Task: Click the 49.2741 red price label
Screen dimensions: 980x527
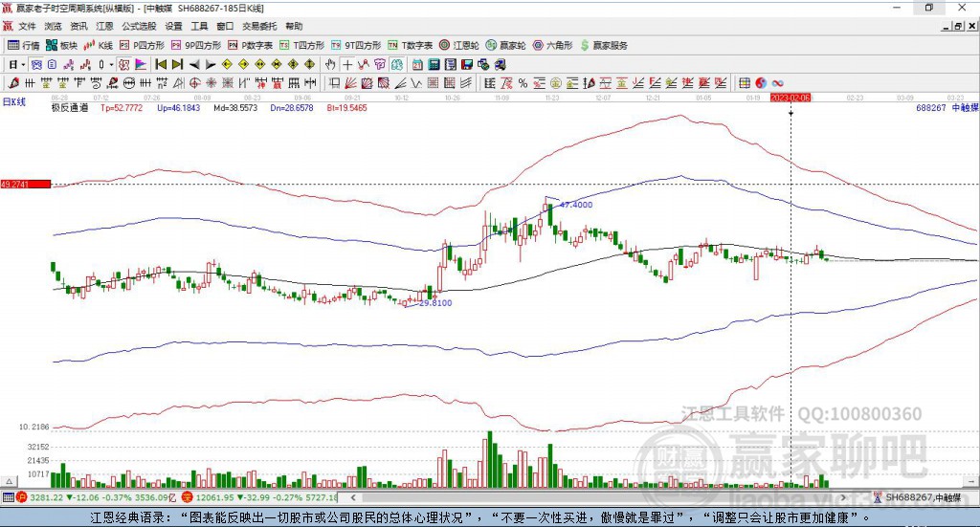Action: (24, 184)
